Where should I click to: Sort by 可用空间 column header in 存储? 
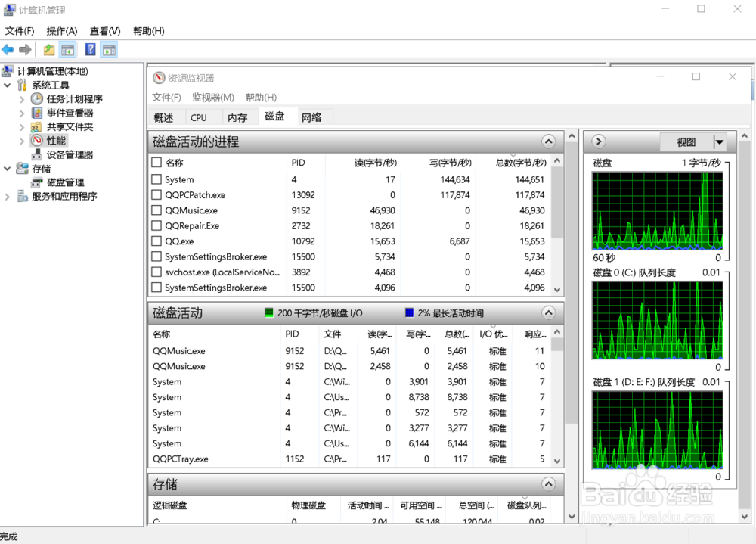pyautogui.click(x=420, y=505)
